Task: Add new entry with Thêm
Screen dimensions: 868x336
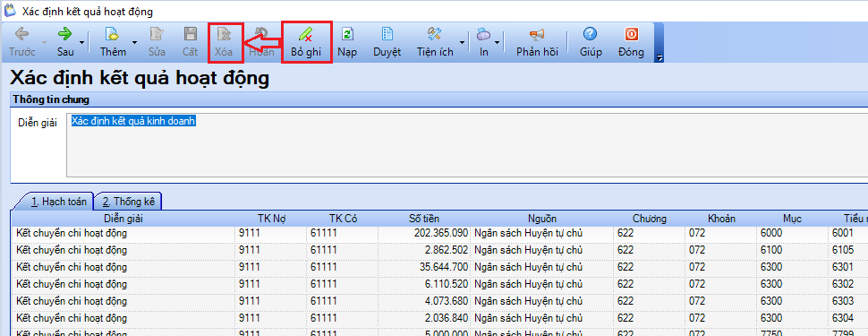Action: [113, 42]
